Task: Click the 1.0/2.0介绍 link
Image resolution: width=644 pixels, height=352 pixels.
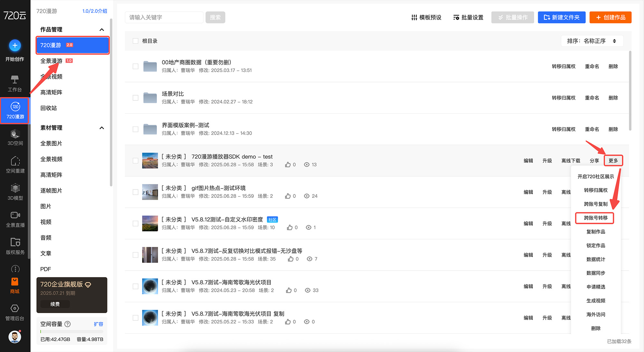Action: pyautogui.click(x=95, y=11)
